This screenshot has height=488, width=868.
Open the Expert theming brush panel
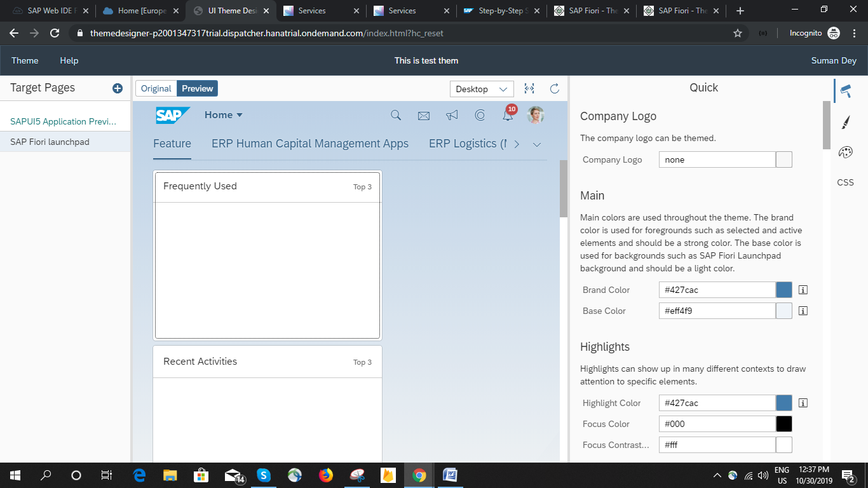845,122
